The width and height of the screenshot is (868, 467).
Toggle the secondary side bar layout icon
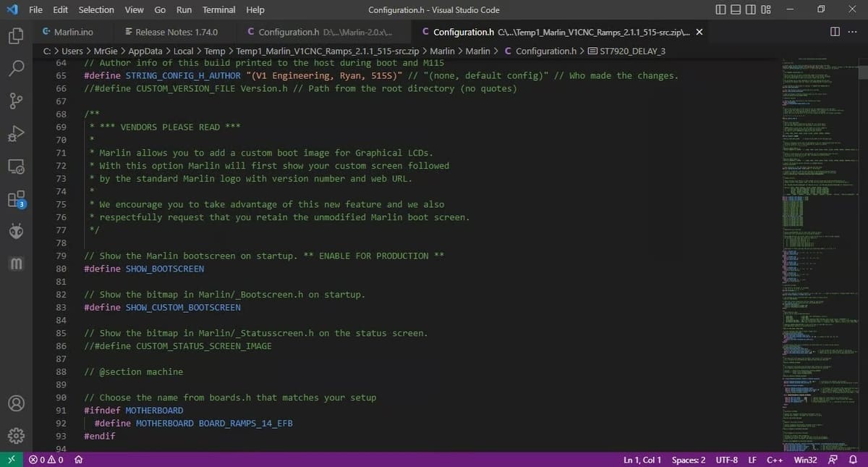[x=751, y=9]
